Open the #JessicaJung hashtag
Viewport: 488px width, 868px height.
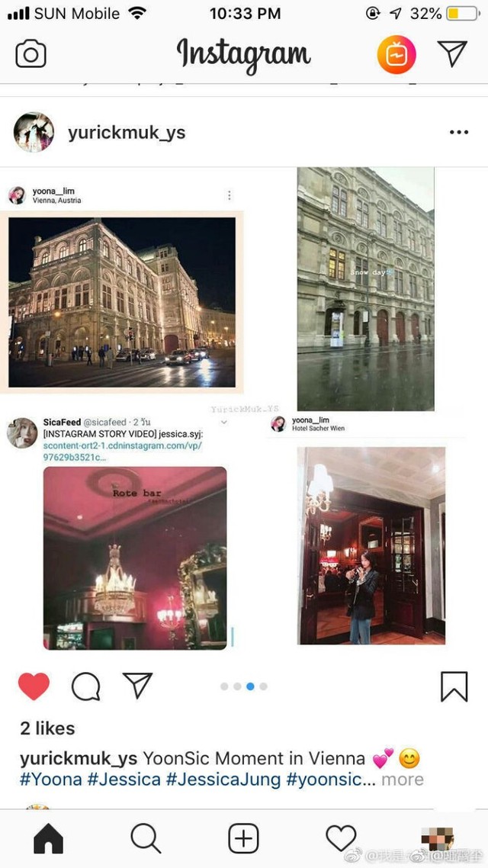coord(223,780)
